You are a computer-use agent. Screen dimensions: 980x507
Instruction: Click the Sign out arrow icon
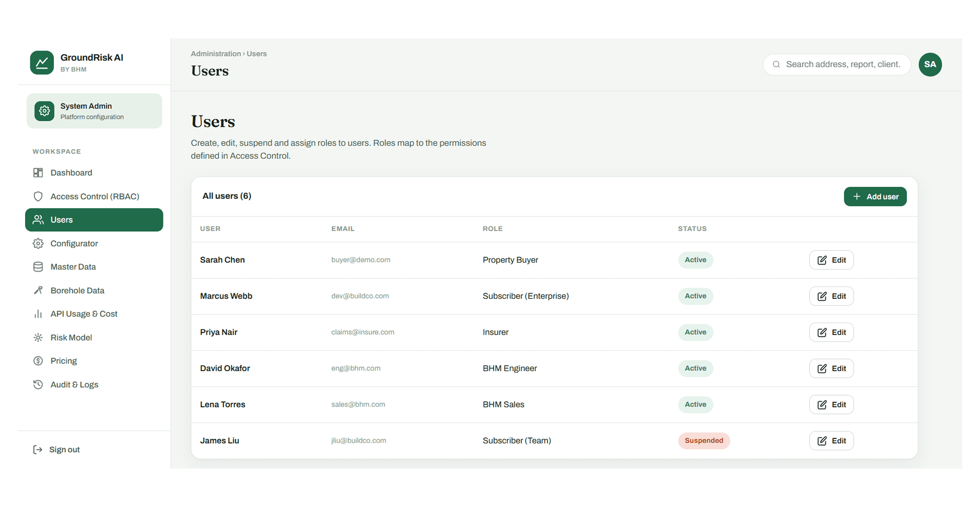38,449
